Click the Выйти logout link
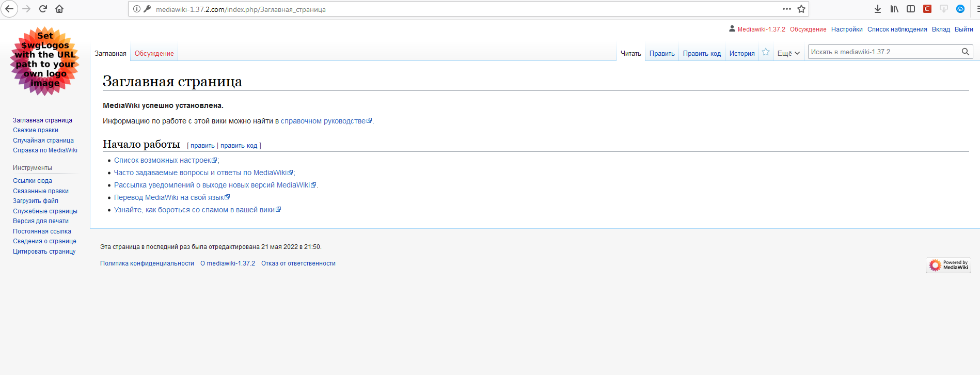Viewport: 980px width, 375px height. 963,29
